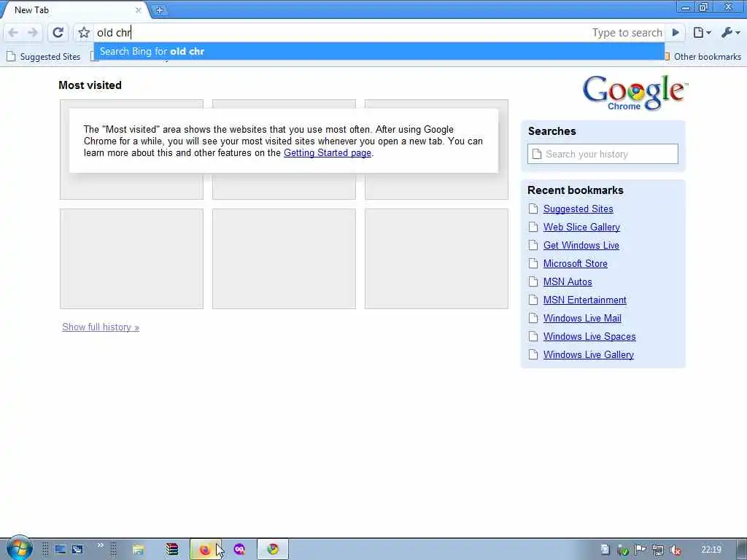Switch to Chrome on the taskbar
The width and height of the screenshot is (747, 560).
(x=273, y=550)
